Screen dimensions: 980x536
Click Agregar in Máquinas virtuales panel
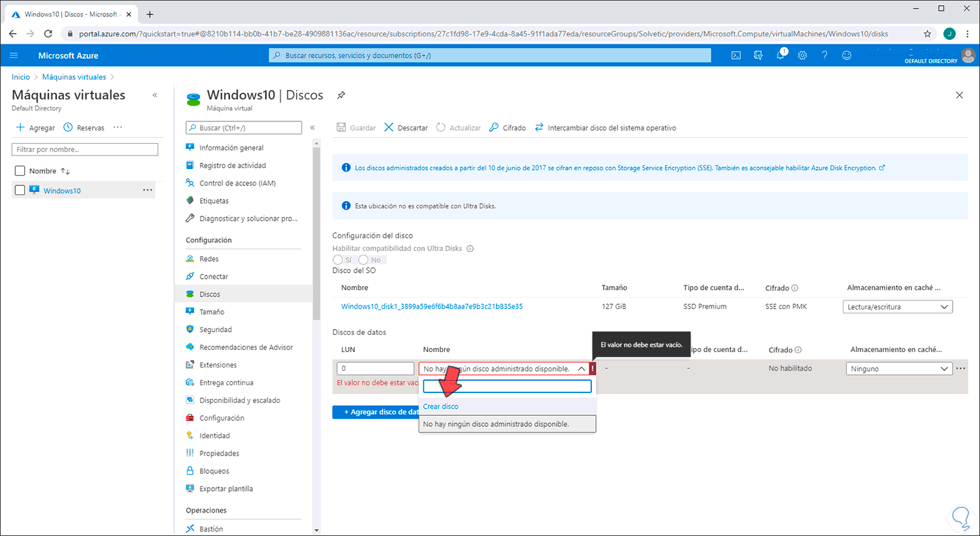tap(35, 128)
